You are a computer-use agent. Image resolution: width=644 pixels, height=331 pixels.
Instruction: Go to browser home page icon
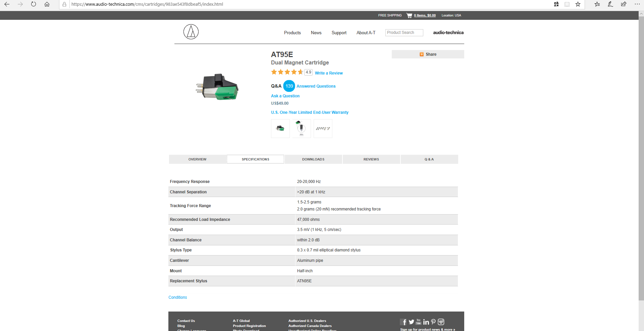point(47,4)
